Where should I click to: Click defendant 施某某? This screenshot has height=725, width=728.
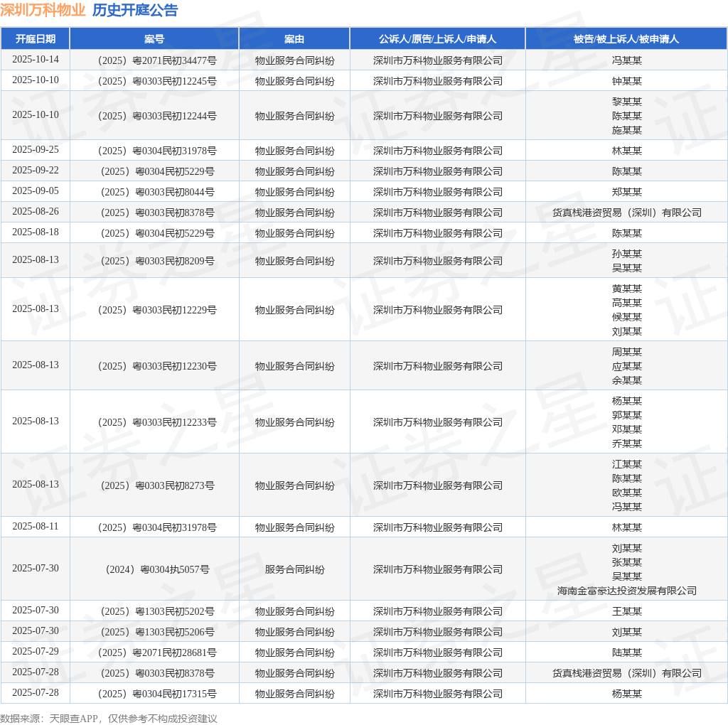click(627, 130)
